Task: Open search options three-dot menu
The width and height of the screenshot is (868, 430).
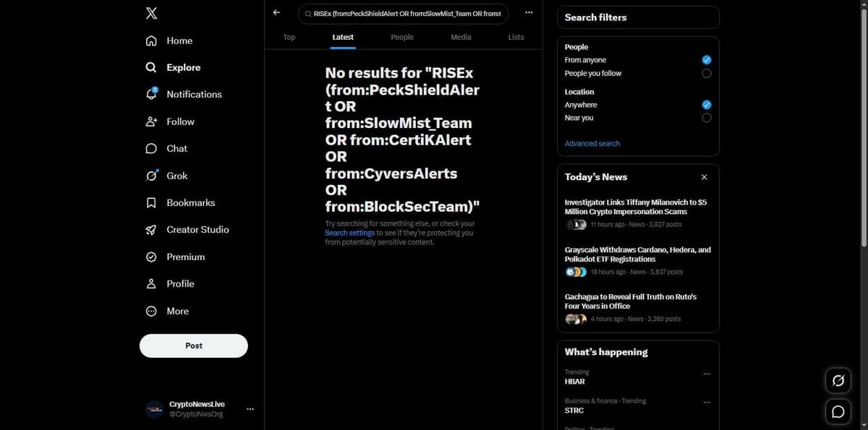Action: 529,13
